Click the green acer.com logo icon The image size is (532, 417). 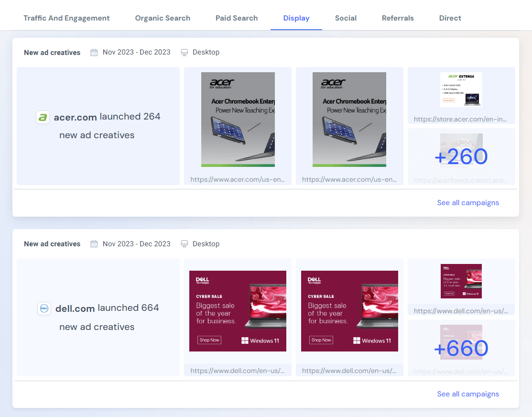43,117
